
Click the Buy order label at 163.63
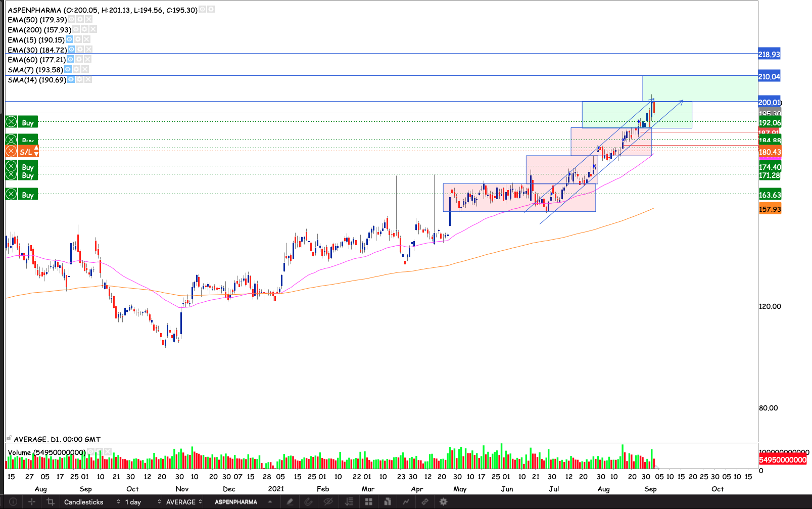(27, 195)
